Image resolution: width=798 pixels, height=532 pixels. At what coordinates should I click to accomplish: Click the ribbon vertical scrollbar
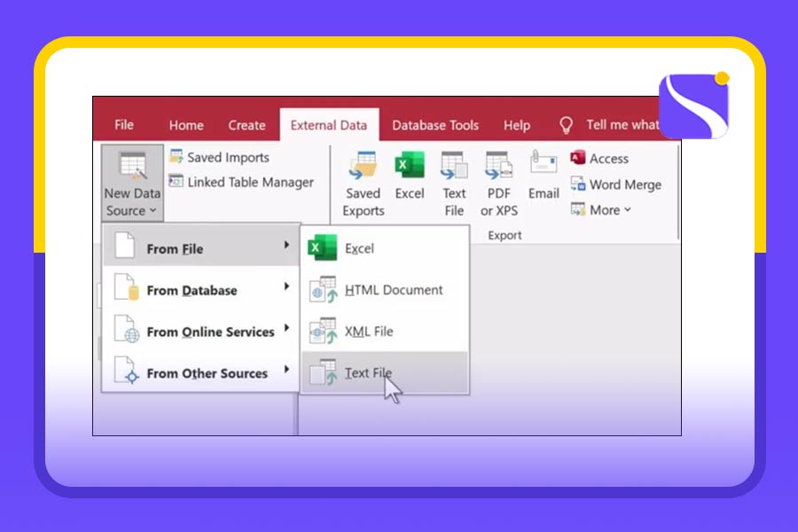click(678, 192)
